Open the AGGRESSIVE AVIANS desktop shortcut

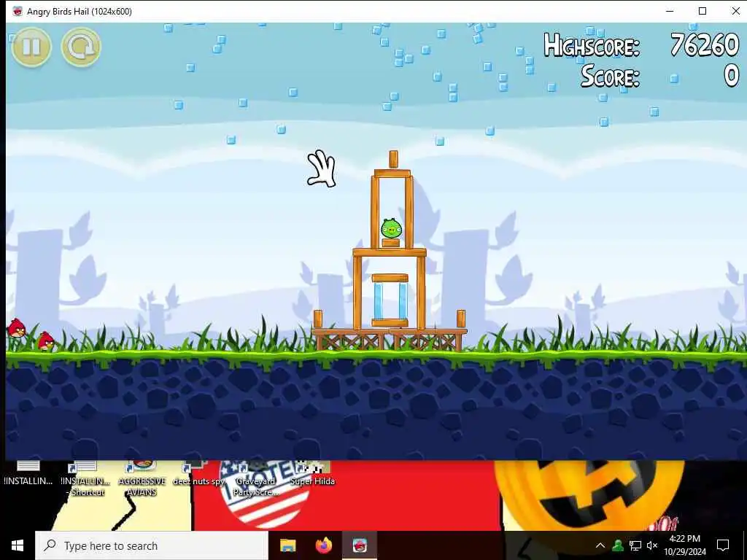pyautogui.click(x=142, y=479)
